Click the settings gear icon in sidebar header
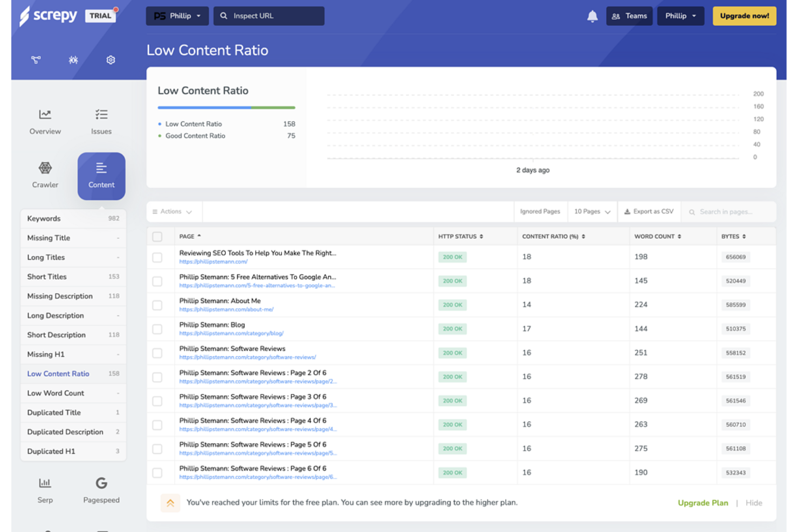 coord(111,60)
